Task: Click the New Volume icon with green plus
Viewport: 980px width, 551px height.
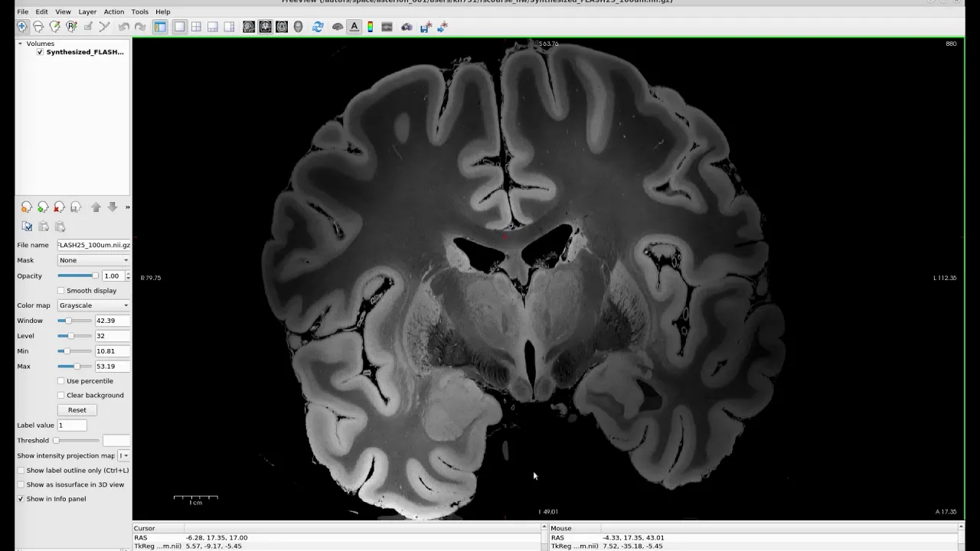Action: [x=43, y=207]
